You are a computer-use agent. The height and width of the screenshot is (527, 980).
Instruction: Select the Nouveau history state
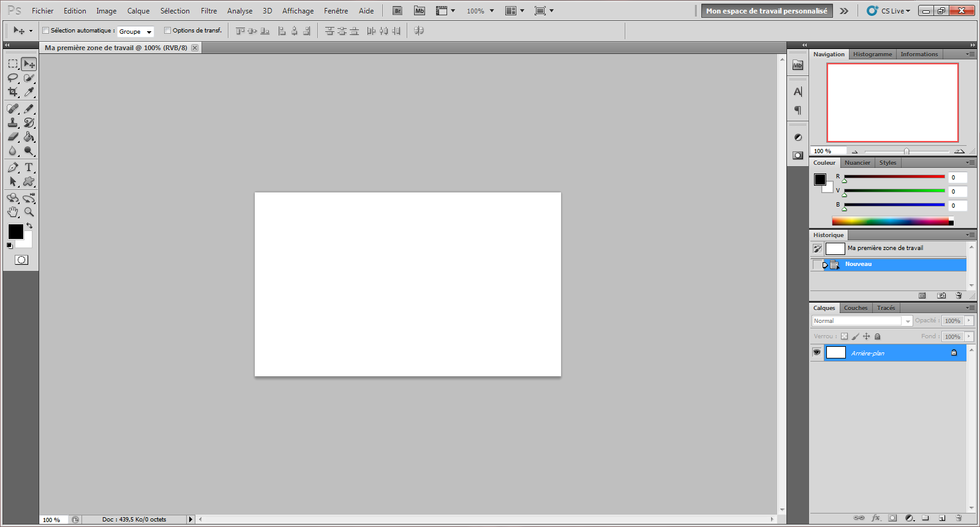pos(858,264)
